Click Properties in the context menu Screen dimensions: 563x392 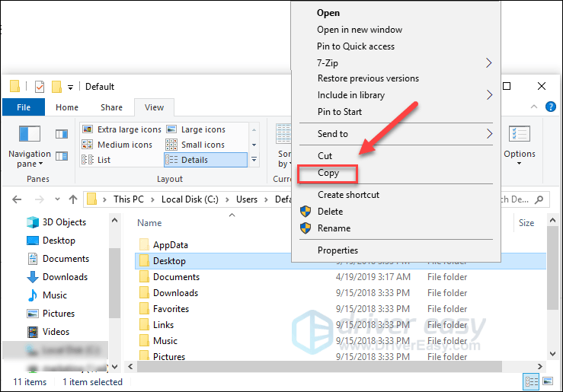click(337, 250)
